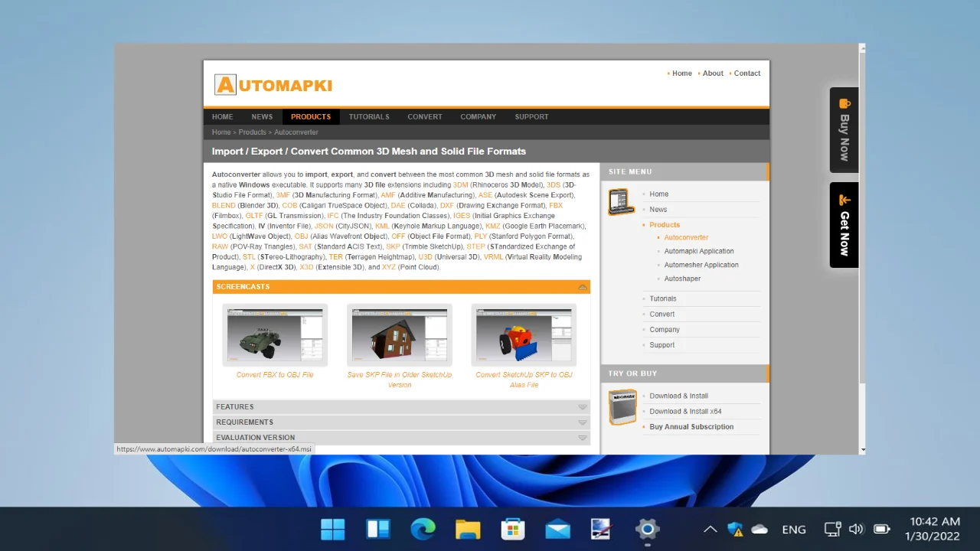The height and width of the screenshot is (551, 980).
Task: Click the top-right Contact link
Action: 747,73
